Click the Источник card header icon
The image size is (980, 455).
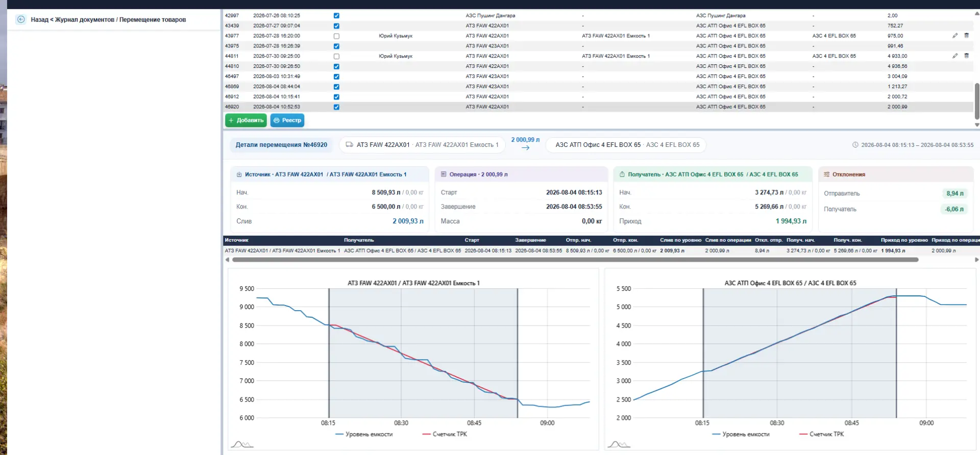239,174
